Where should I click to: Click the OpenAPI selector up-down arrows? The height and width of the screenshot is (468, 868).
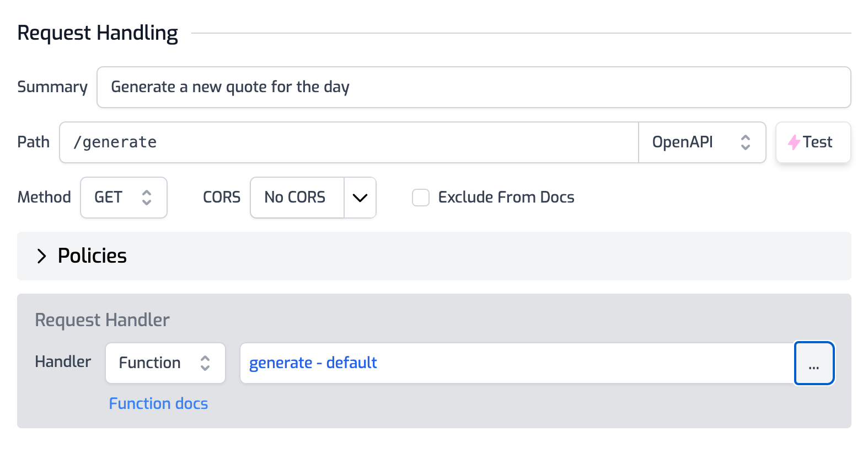click(745, 142)
